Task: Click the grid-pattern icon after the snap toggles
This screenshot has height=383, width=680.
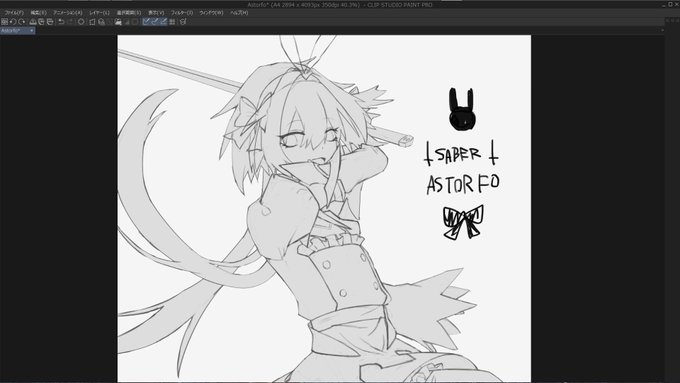Action: coord(172,21)
